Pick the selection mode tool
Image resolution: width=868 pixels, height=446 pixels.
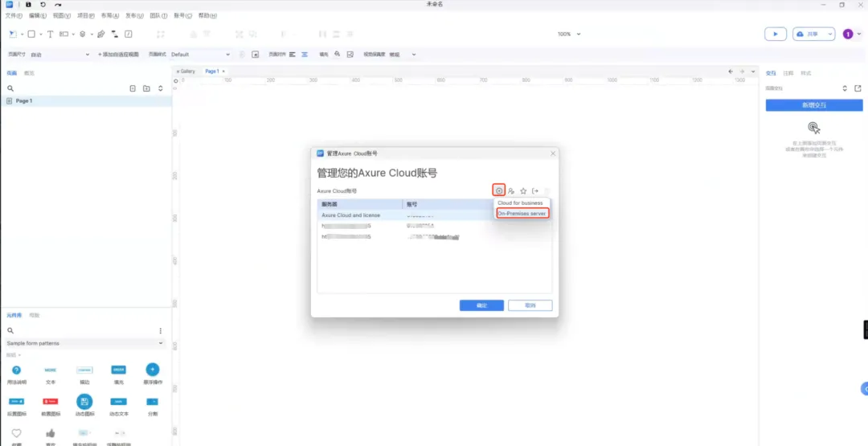pos(13,35)
